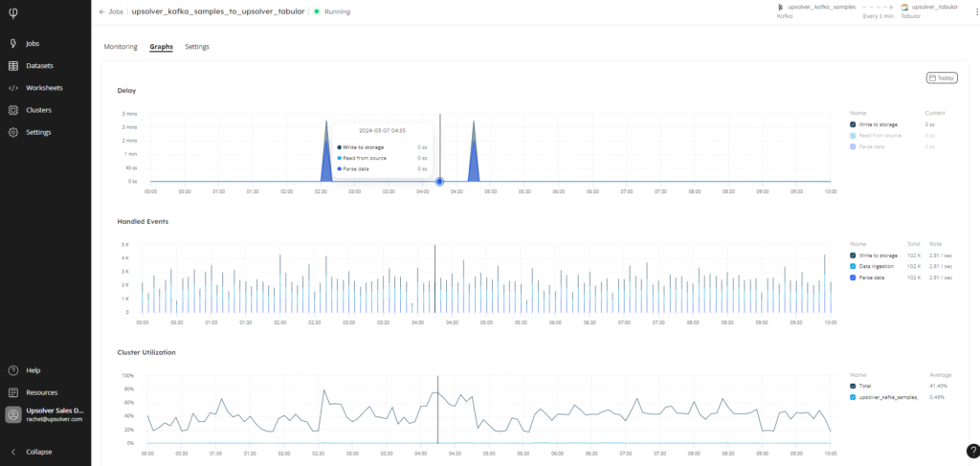Click the Cluster Utilization heading
This screenshot has width=980, height=466.
[x=146, y=352]
